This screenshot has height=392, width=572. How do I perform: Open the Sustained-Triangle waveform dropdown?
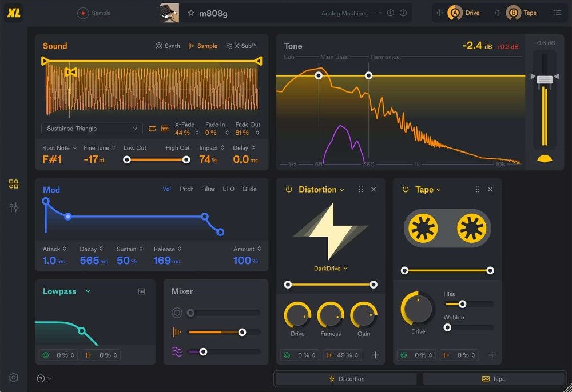(x=92, y=129)
